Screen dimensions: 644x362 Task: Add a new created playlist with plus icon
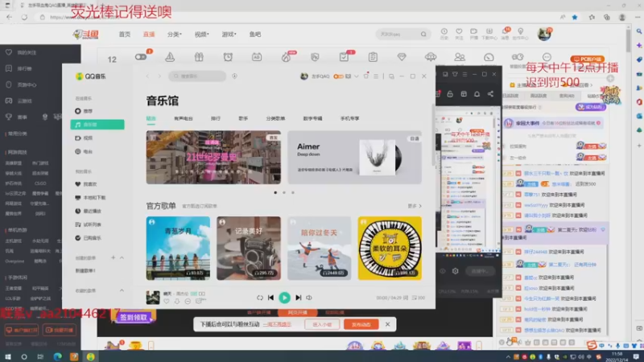coord(113,257)
